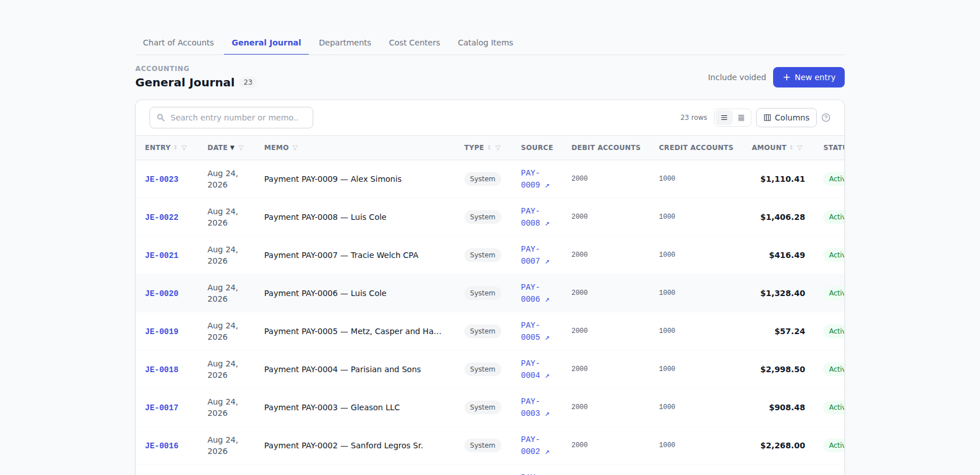Filter the Entry column
The image size is (980, 475).
coord(184,148)
